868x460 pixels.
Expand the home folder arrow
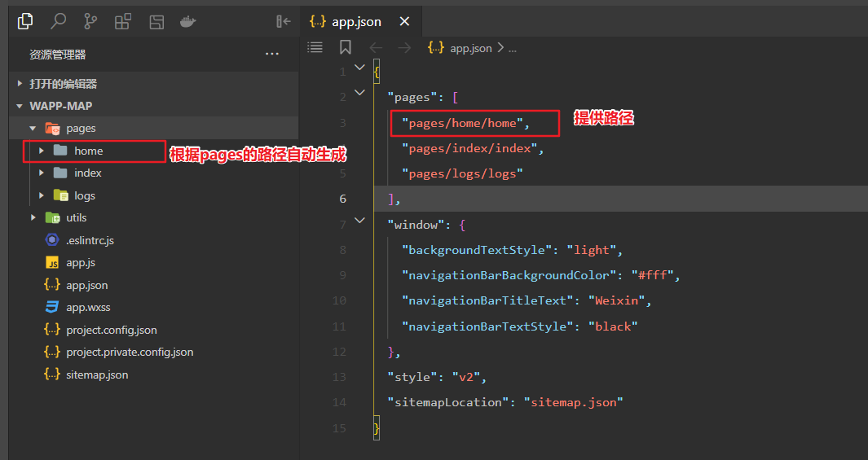[42, 151]
